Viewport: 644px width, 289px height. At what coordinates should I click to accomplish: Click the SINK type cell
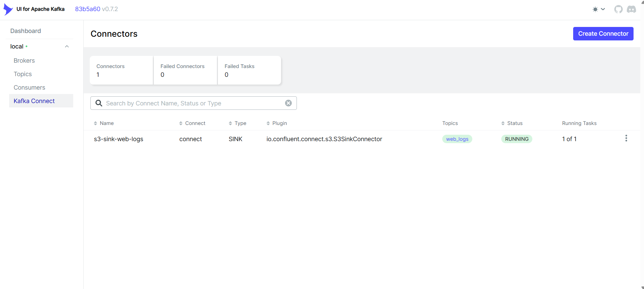235,139
